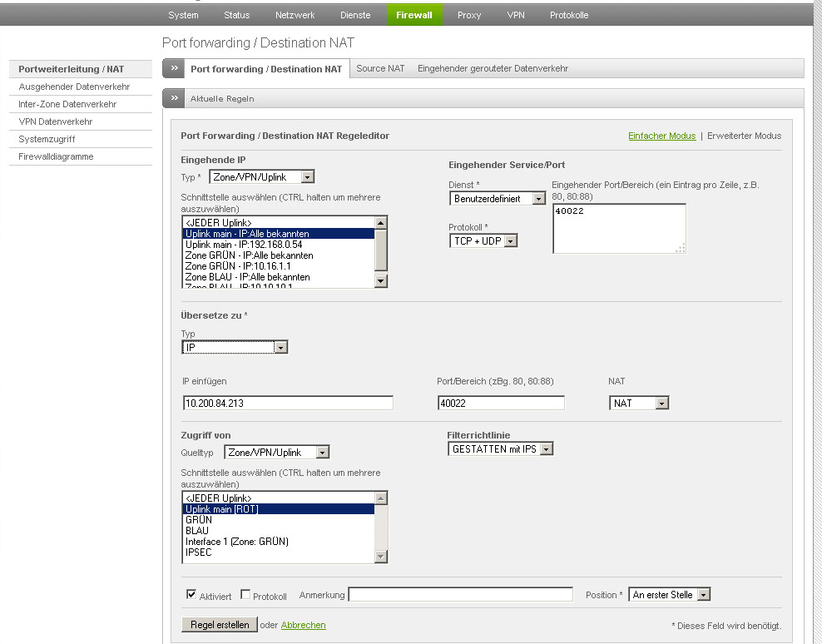The width and height of the screenshot is (822, 644).
Task: Select Zone GRÜN - IP:10.16.1.1 in list
Action: click(x=249, y=266)
